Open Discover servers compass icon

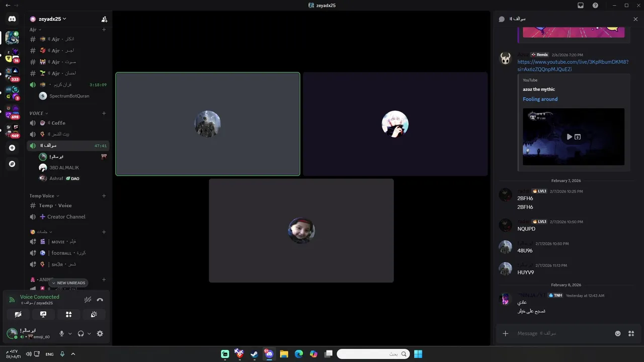[12, 164]
